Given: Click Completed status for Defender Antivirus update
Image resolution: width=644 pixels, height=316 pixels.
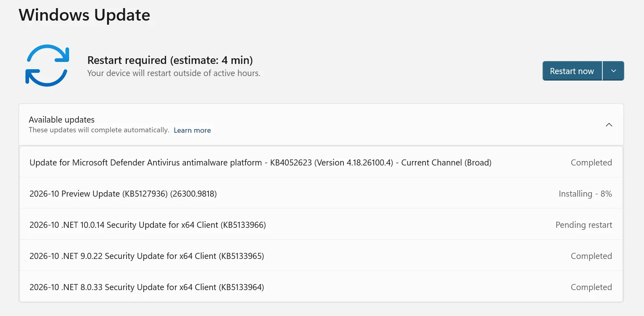Looking at the screenshot, I should point(591,163).
